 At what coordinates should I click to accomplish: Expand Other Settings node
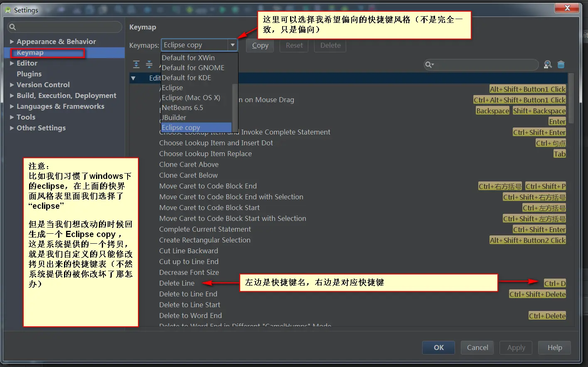pos(12,128)
